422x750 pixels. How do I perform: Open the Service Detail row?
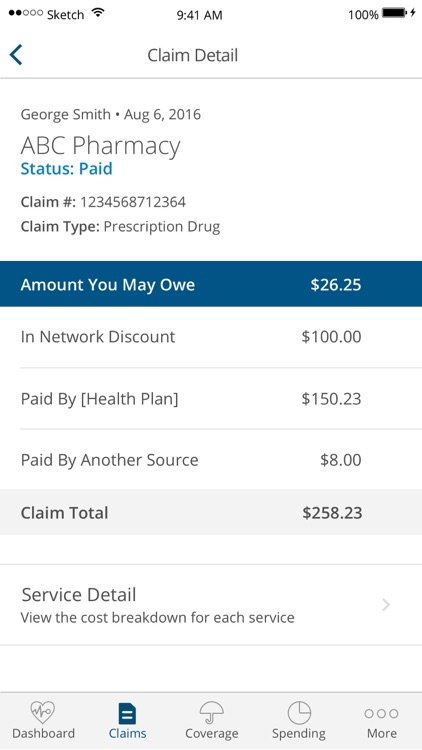[x=211, y=605]
